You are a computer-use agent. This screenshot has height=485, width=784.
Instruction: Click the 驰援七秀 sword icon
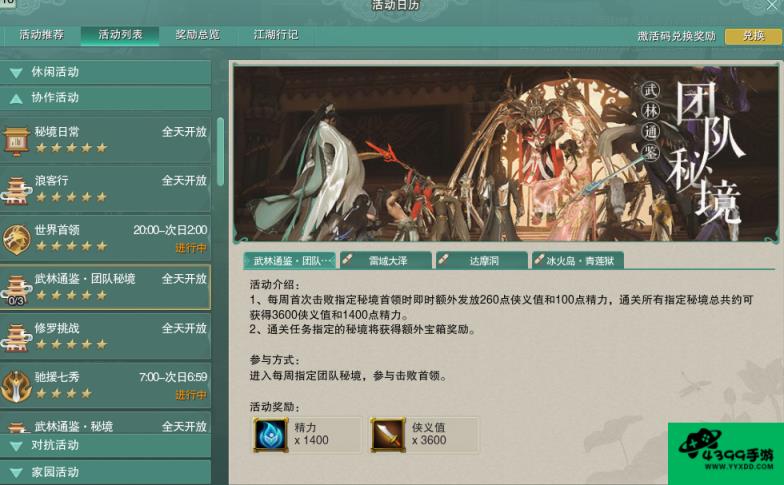[16, 386]
